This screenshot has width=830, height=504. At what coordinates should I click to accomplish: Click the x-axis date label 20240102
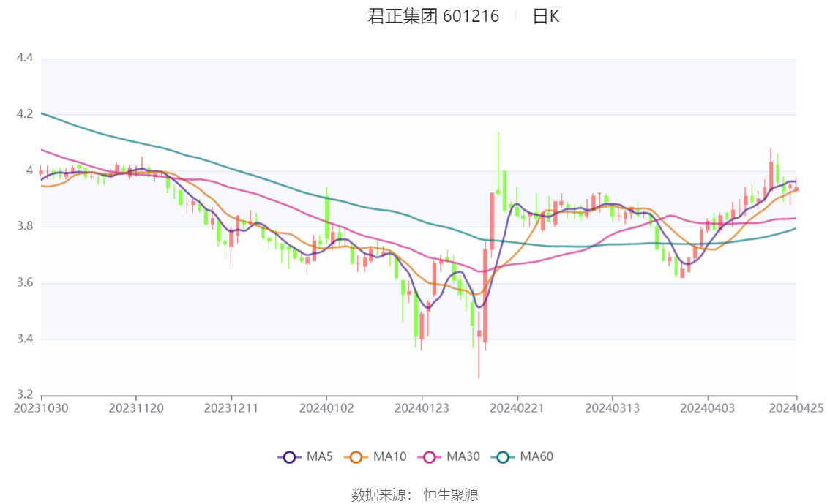(x=326, y=408)
